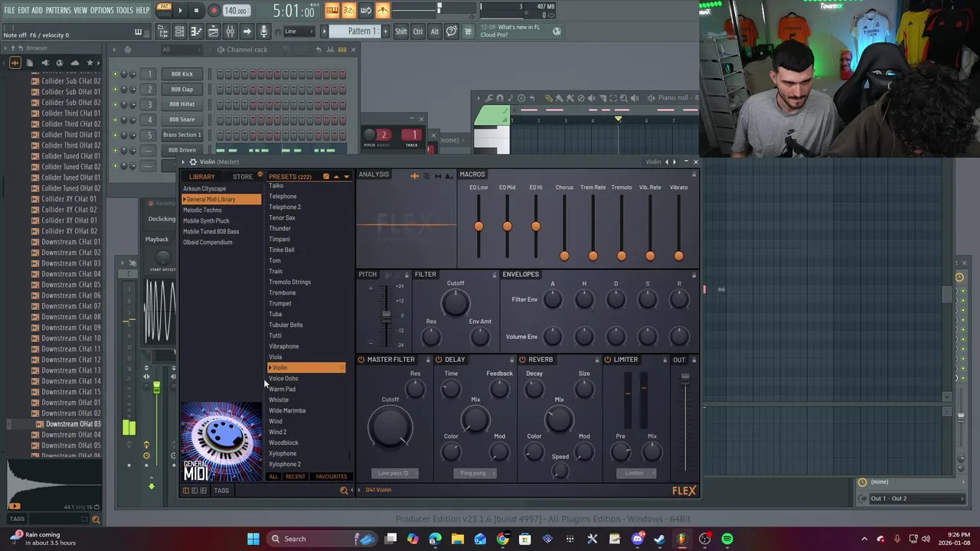The image size is (980, 551).
Task: Click the Shift modifier button
Action: tap(401, 31)
